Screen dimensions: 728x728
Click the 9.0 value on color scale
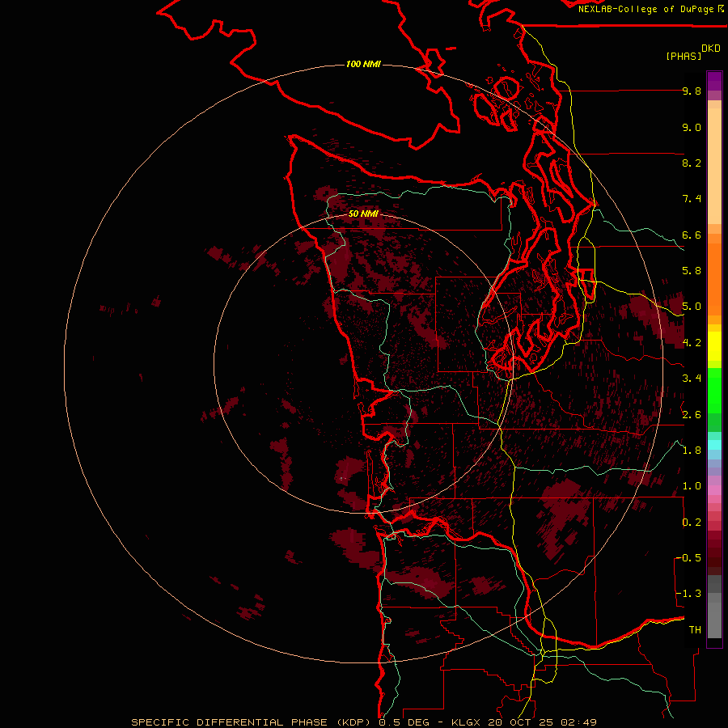692,127
